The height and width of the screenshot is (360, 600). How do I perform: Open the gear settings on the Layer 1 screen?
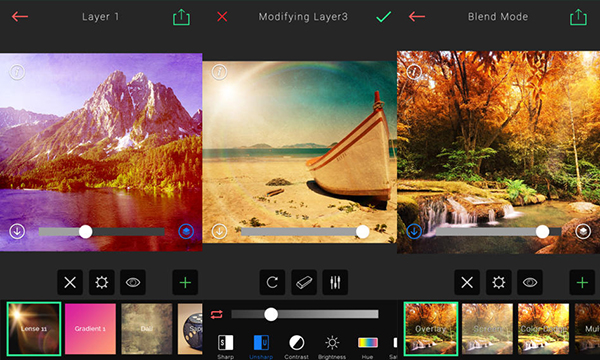click(x=102, y=282)
